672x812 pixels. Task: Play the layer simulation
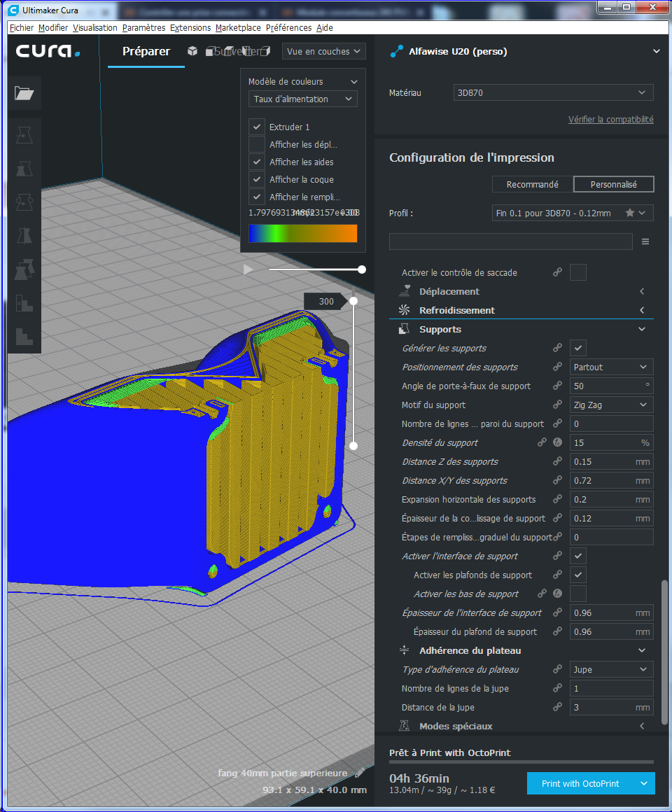(248, 269)
